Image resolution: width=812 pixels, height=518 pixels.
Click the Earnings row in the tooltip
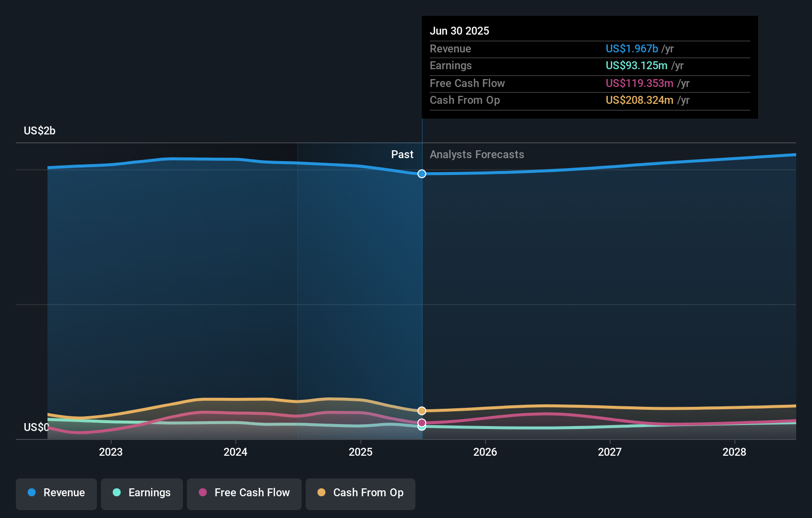click(x=589, y=65)
